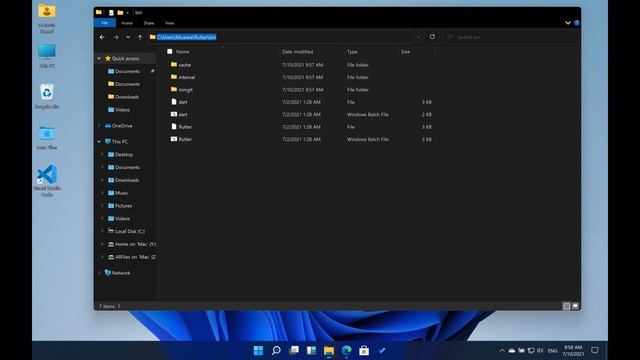The image size is (640, 360).
Task: Open recent locations dropdown
Action: (x=128, y=37)
